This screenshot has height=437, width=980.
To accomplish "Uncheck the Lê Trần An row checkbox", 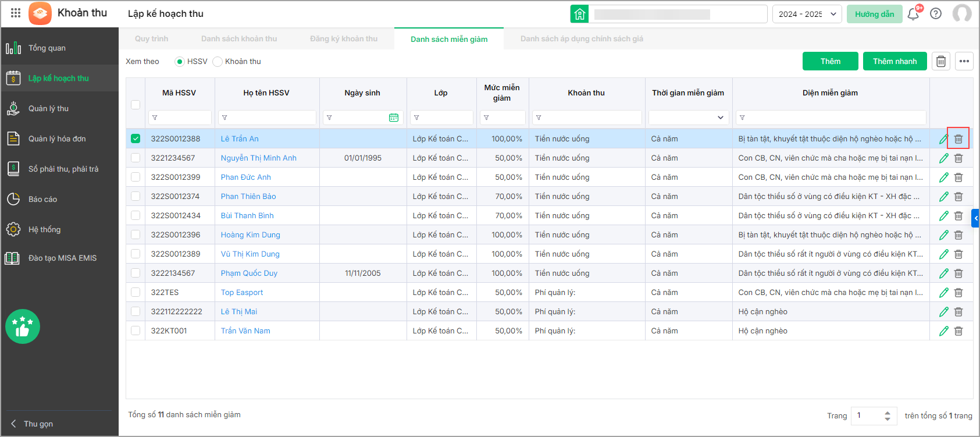I will (136, 138).
